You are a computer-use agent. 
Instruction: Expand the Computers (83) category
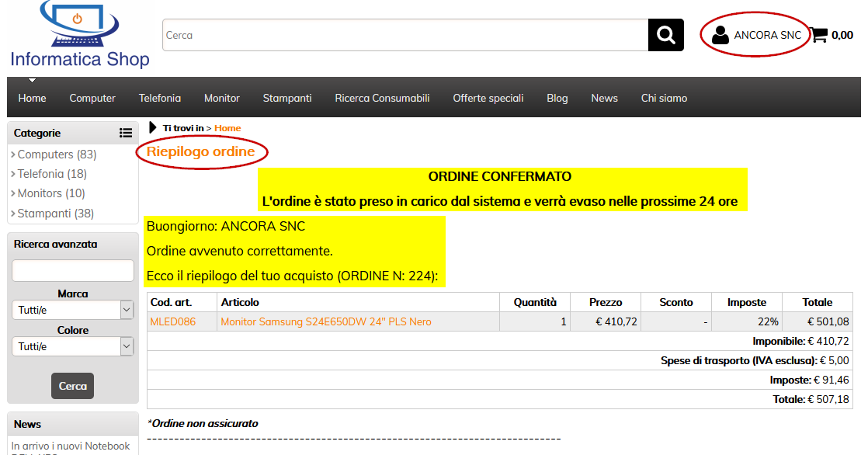point(54,154)
